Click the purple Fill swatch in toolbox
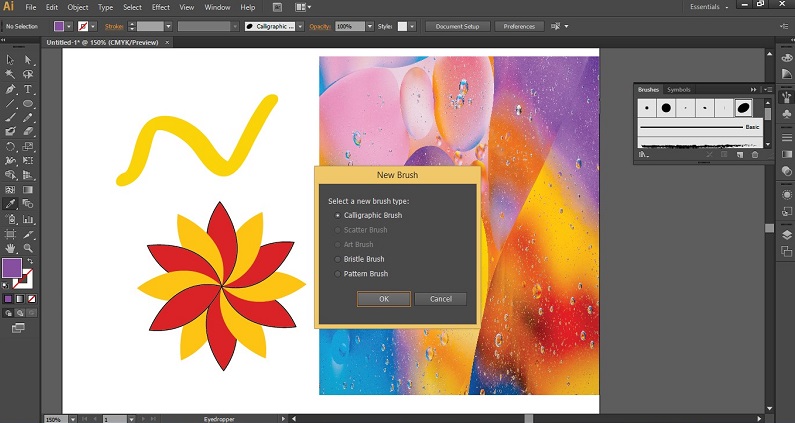This screenshot has width=795, height=423. pos(11,267)
